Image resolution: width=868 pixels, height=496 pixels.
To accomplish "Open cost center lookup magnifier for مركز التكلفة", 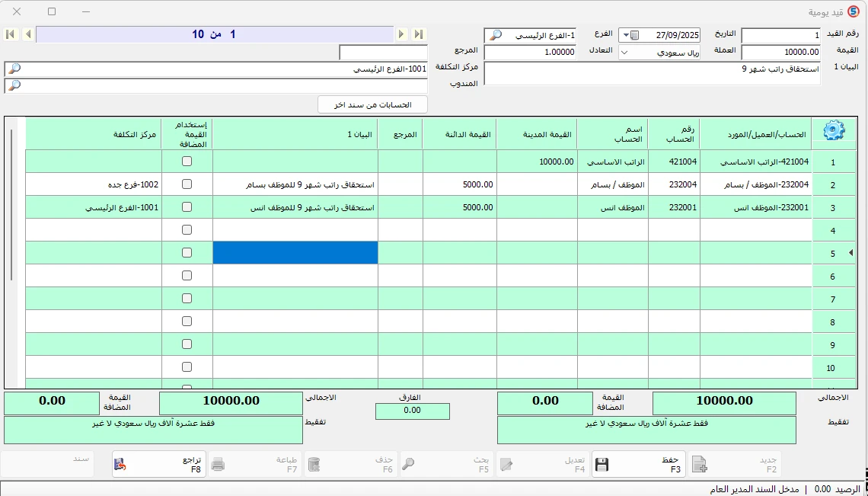I will click(x=14, y=69).
